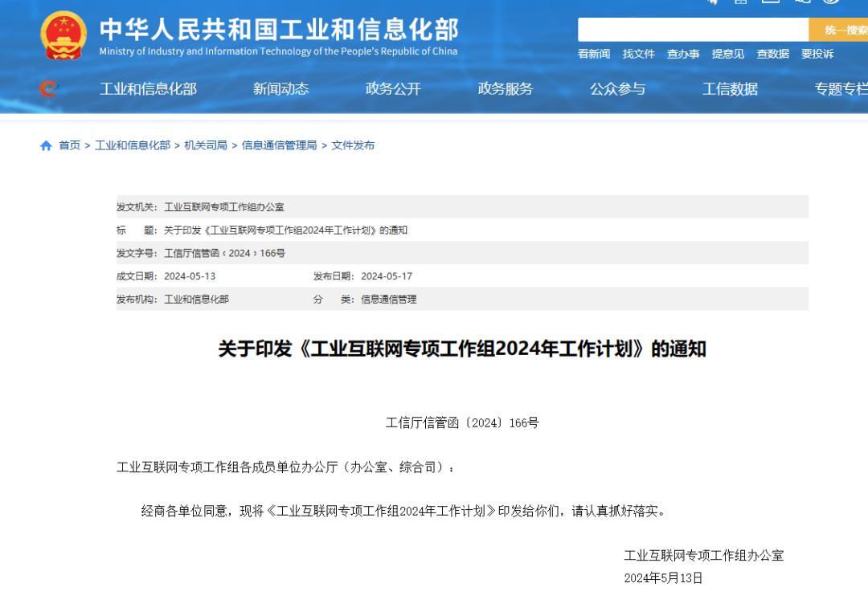
Task: Open the 找文件 quick link
Action: (x=639, y=54)
